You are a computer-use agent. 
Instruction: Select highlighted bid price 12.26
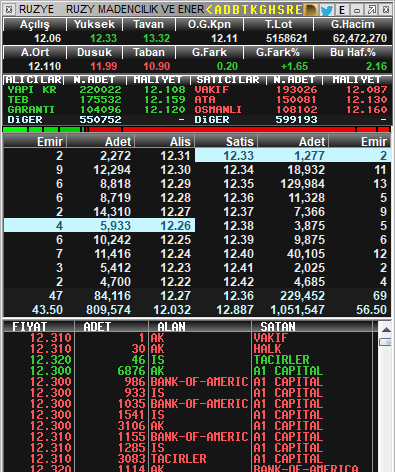tap(176, 226)
